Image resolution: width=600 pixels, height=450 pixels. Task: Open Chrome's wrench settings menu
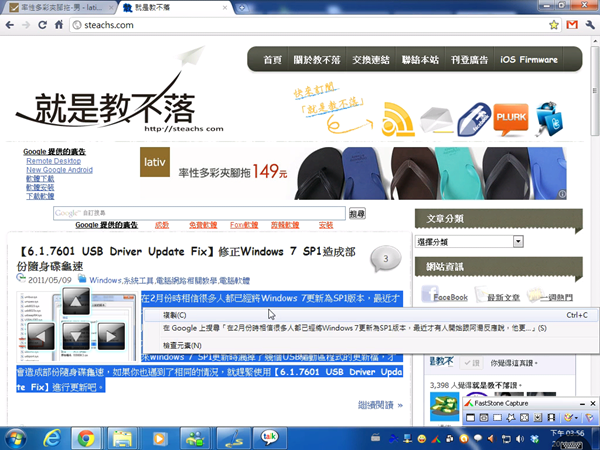[x=590, y=25]
